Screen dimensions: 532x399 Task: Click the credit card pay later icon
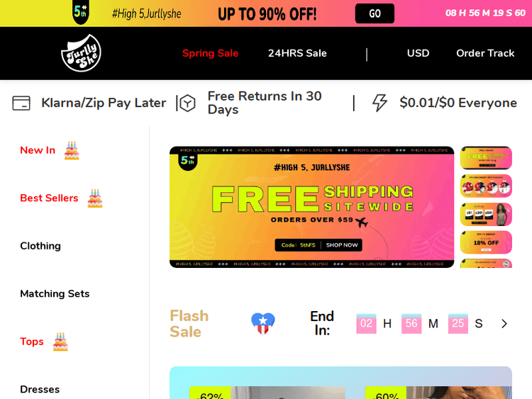21,103
